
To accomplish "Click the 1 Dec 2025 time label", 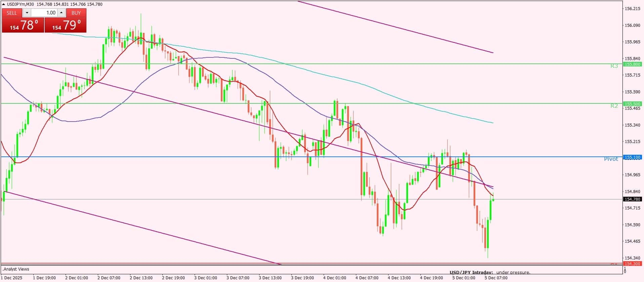I will pyautogui.click(x=12, y=278).
